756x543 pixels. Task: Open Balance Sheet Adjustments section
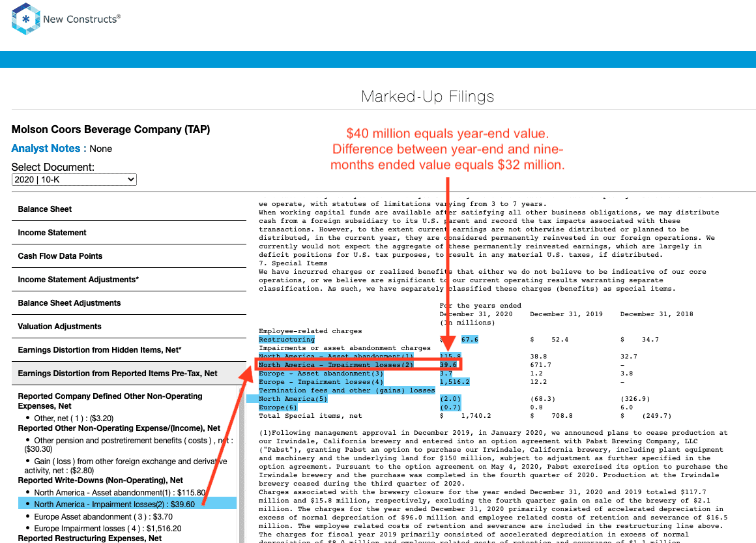[129, 303]
